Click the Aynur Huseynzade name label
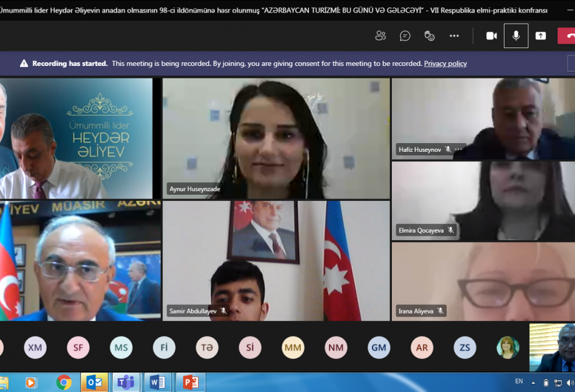The image size is (575, 392). pyautogui.click(x=195, y=189)
